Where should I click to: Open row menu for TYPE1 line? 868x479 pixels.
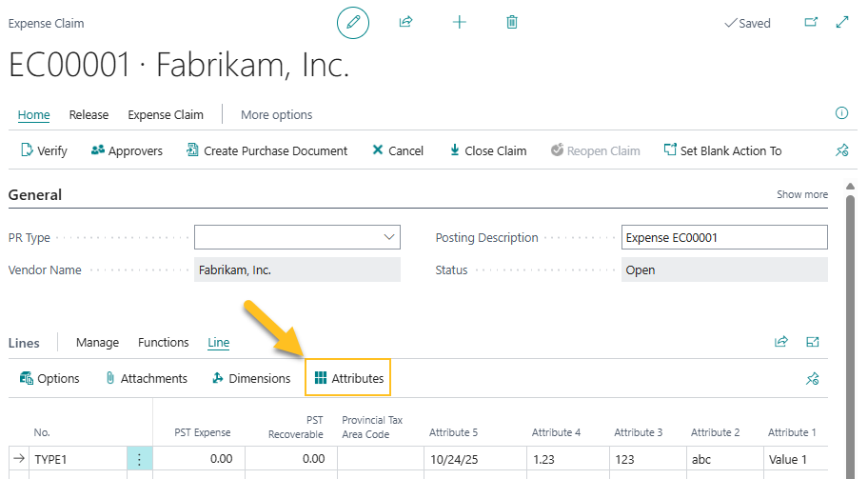[139, 459]
